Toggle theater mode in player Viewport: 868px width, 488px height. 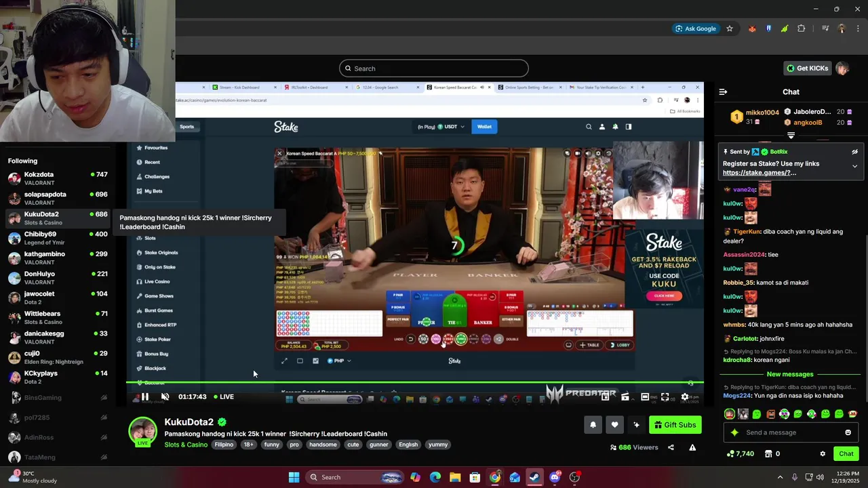(x=646, y=397)
